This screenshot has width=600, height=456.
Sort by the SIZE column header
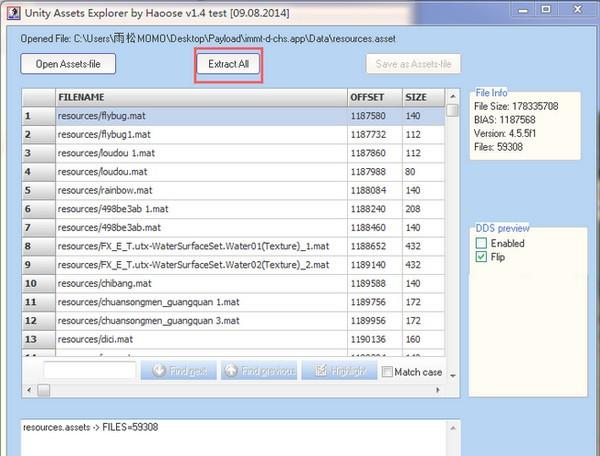(423, 97)
